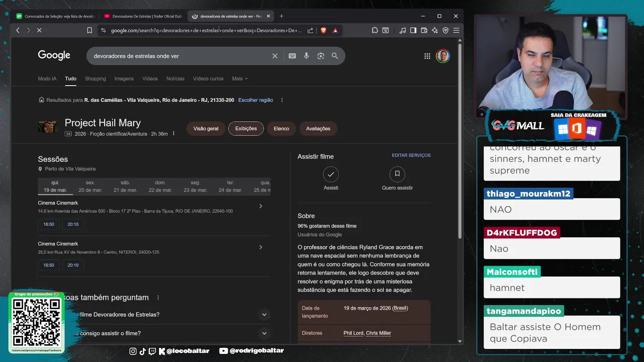
Task: Click the browser forward arrow
Action: point(28,31)
